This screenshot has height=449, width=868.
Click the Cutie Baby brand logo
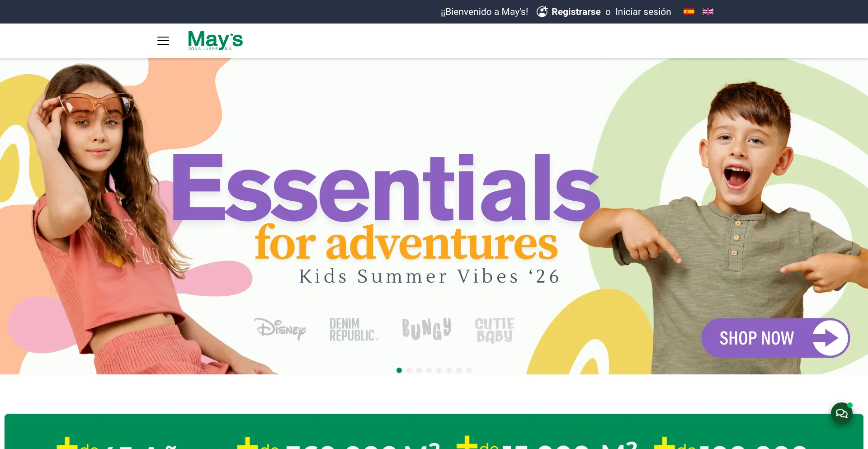tap(495, 330)
